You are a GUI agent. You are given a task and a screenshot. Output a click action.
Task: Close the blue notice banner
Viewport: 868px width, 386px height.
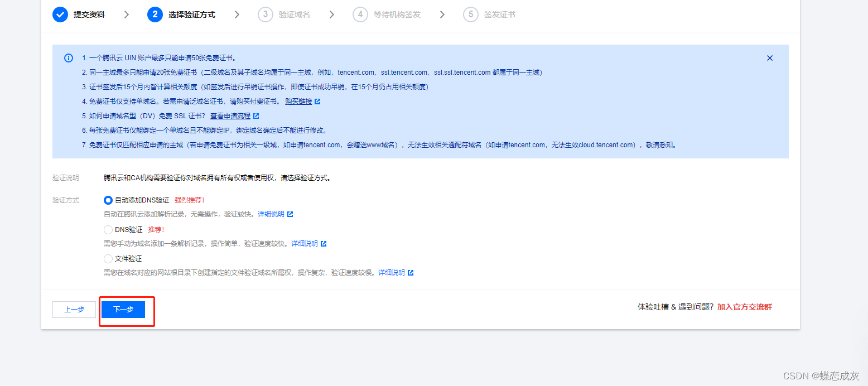coord(770,58)
